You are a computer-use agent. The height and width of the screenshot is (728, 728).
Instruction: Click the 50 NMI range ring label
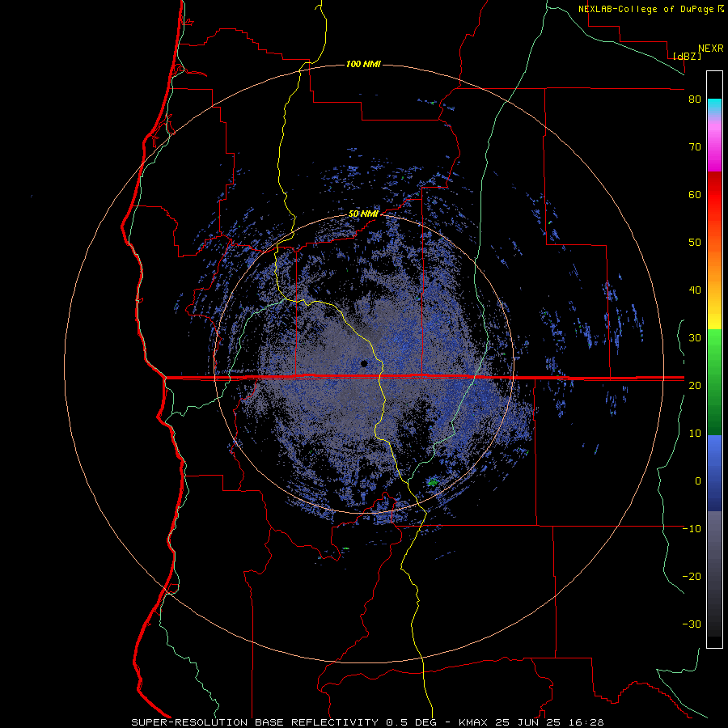click(x=363, y=214)
